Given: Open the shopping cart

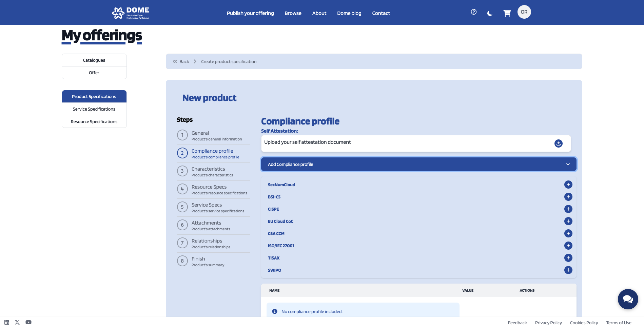Looking at the screenshot, I should [x=507, y=13].
